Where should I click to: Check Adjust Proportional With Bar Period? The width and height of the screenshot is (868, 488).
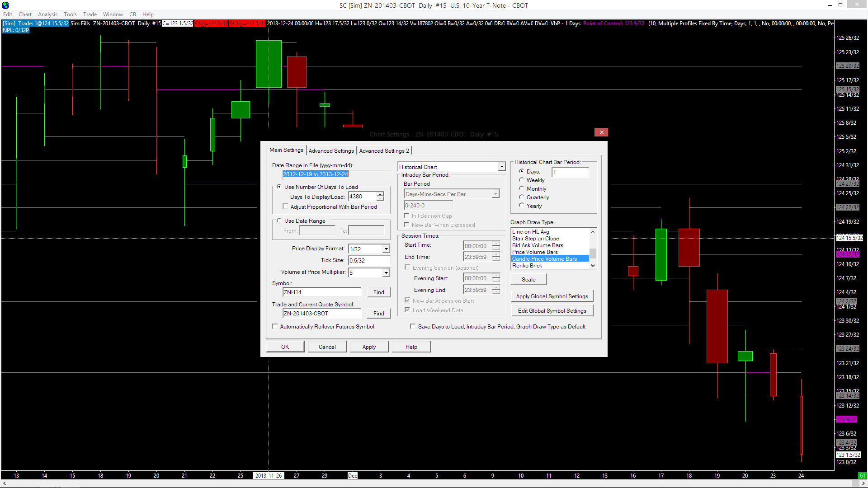285,206
